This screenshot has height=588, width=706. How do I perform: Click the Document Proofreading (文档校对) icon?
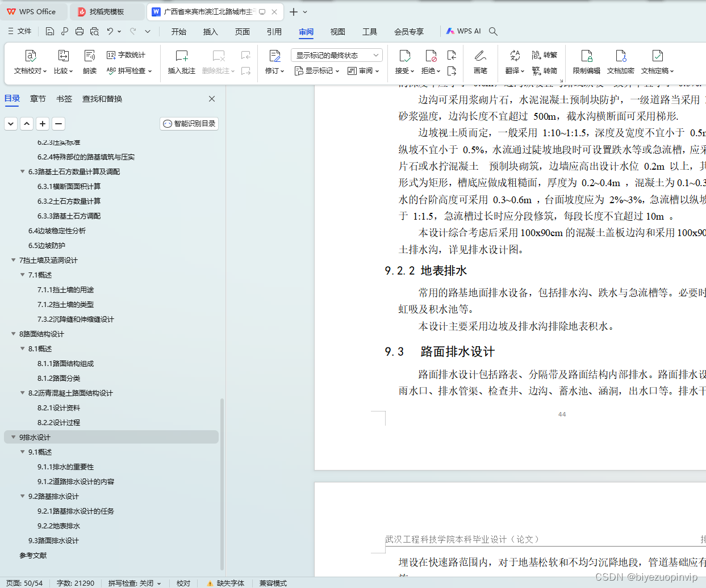[x=31, y=56]
